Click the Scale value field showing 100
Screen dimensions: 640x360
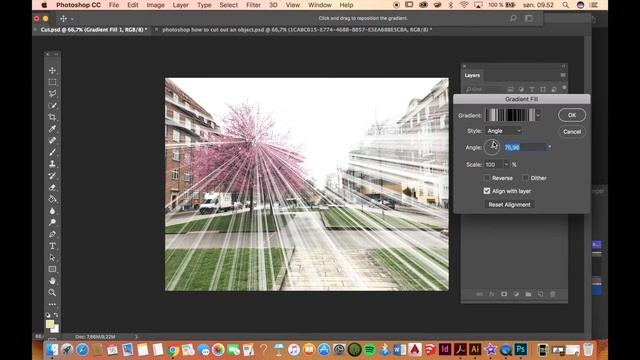(494, 164)
